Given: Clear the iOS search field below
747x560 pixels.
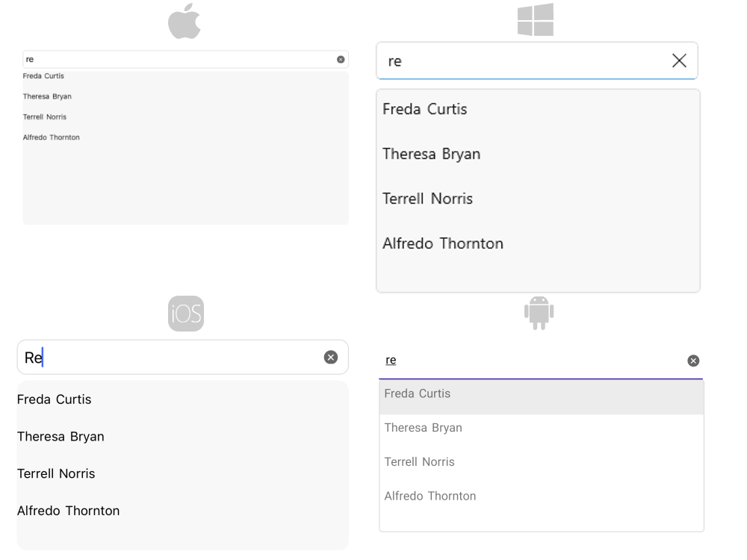Looking at the screenshot, I should [330, 357].
